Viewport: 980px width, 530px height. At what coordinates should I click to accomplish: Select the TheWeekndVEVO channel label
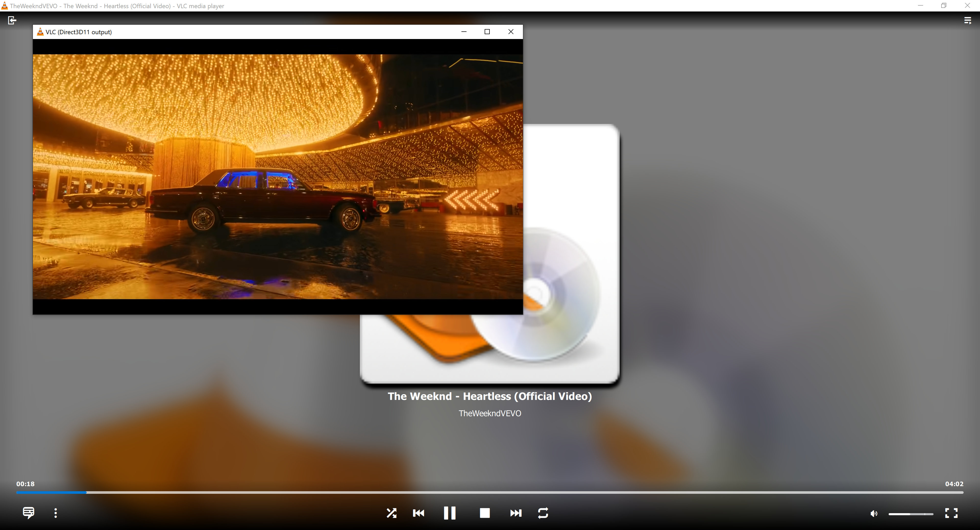pyautogui.click(x=490, y=413)
